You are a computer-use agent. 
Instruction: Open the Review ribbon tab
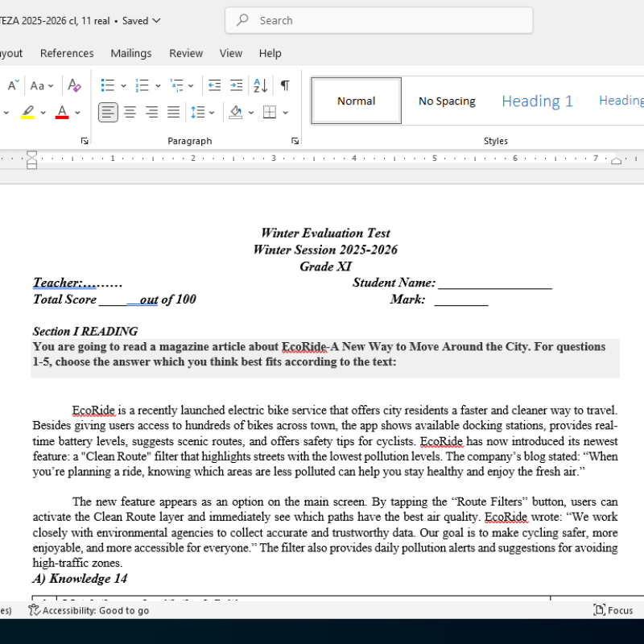click(186, 53)
